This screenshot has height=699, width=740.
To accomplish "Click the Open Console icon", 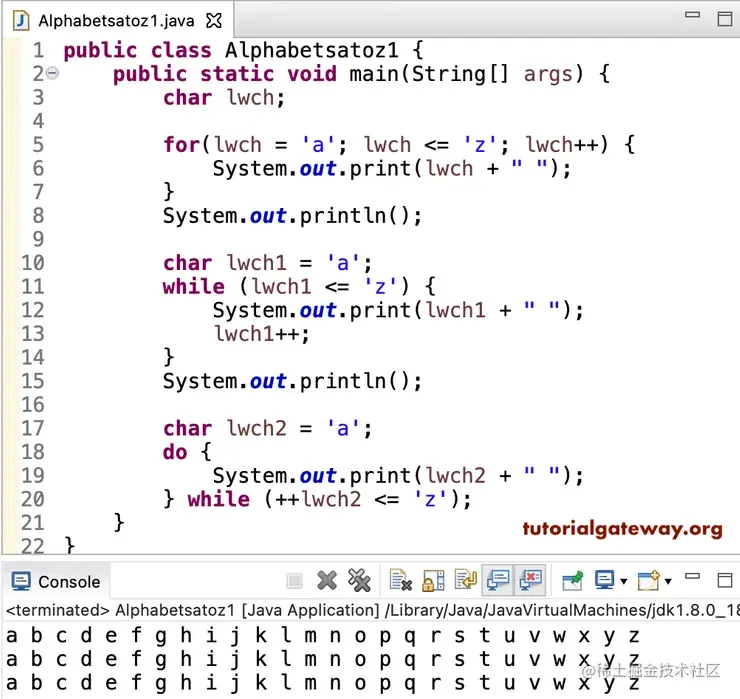I will click(648, 581).
